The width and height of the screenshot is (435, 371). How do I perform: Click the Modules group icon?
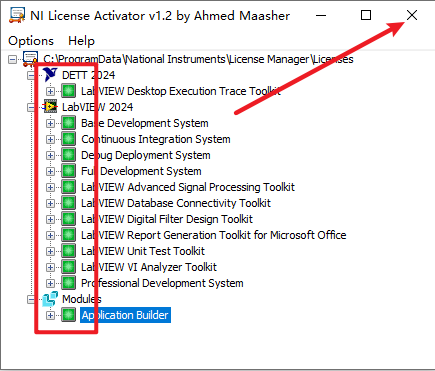50,299
